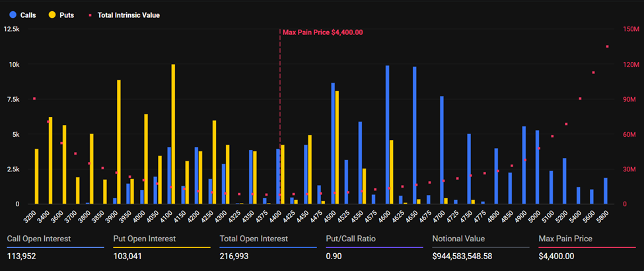Hide the Puts series via its legend label

67,15
